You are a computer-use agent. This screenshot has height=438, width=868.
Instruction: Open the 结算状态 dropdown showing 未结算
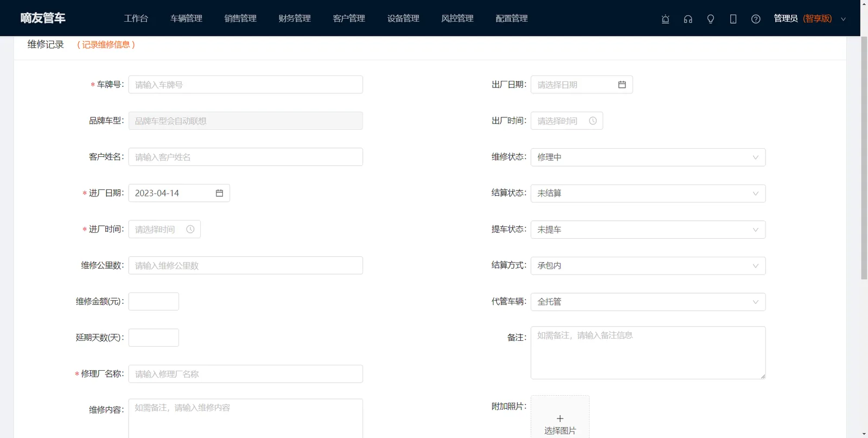point(648,193)
